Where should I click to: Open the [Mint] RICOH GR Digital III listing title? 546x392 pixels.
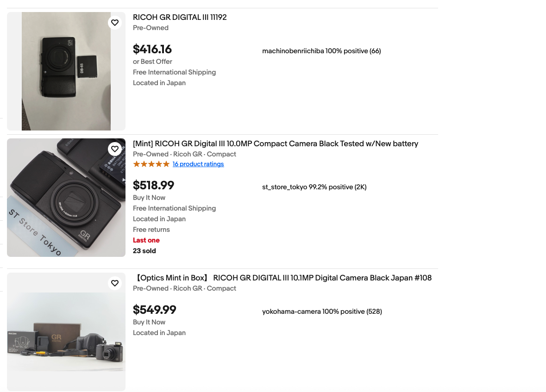point(275,144)
